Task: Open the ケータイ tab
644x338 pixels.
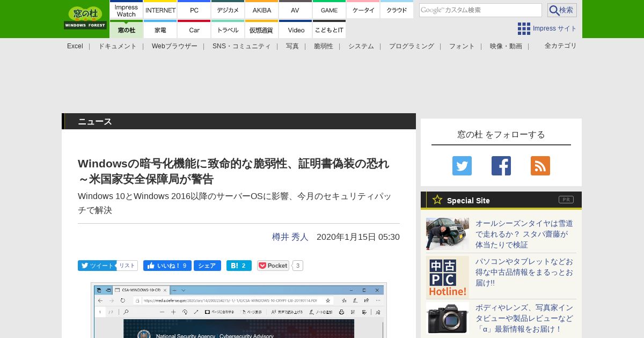Action: coord(363,10)
